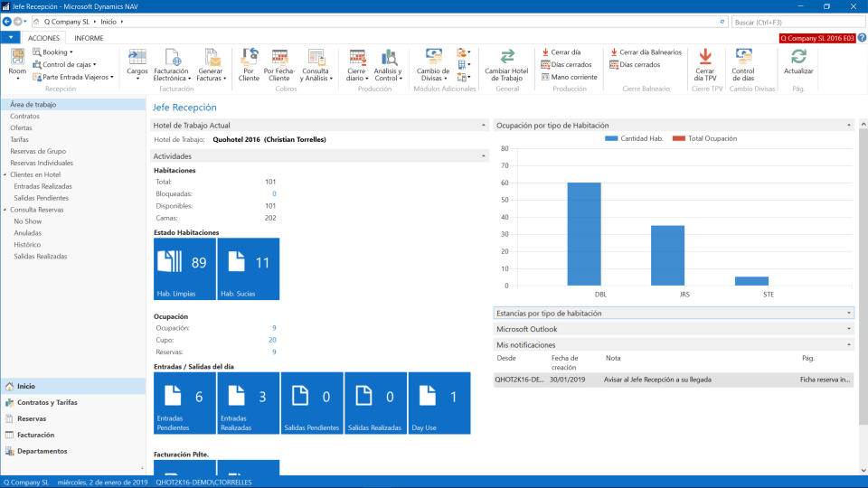868x488 pixels.
Task: Click the Total Ocupación legend swatch
Action: [679, 139]
